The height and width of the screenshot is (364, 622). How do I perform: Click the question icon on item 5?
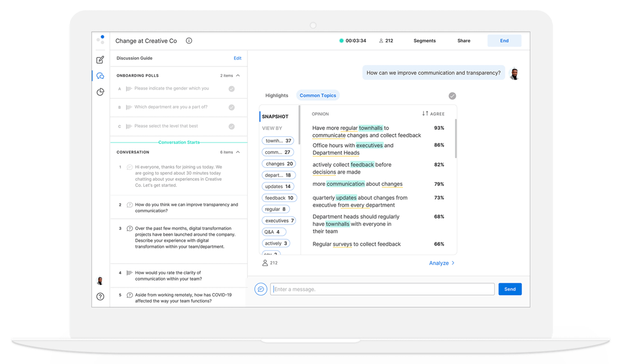click(129, 295)
